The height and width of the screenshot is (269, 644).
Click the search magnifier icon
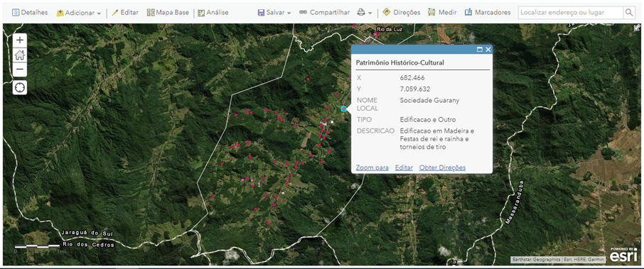click(x=629, y=12)
